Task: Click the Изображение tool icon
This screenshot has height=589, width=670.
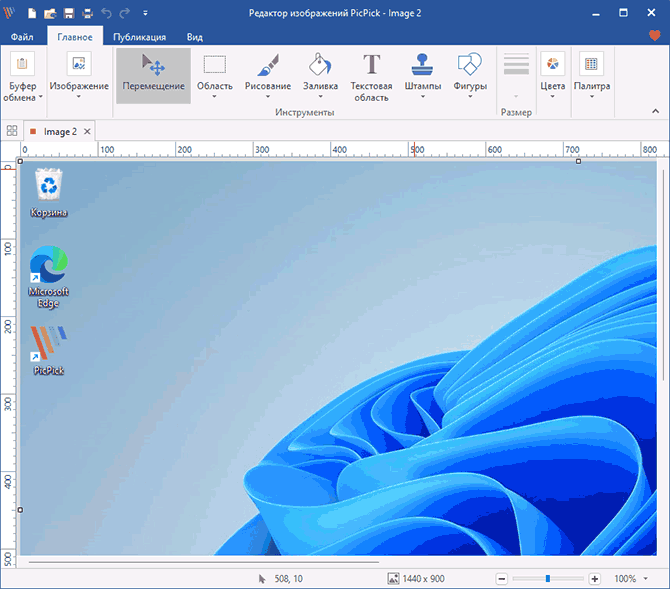Action: pos(79,64)
